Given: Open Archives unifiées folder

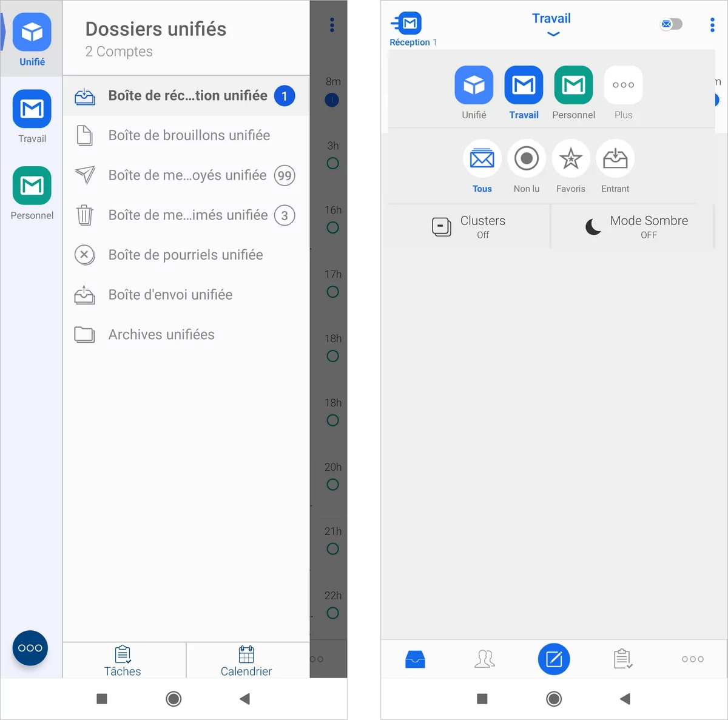Looking at the screenshot, I should tap(186, 335).
